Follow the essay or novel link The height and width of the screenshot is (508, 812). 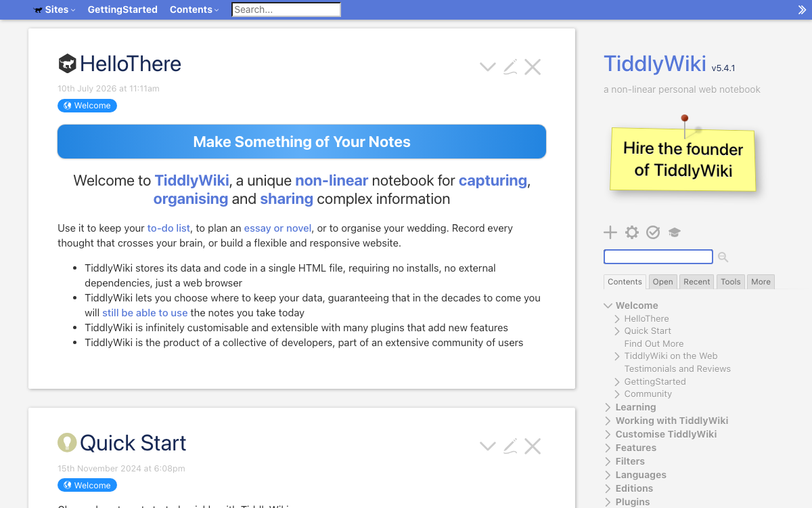click(x=278, y=228)
